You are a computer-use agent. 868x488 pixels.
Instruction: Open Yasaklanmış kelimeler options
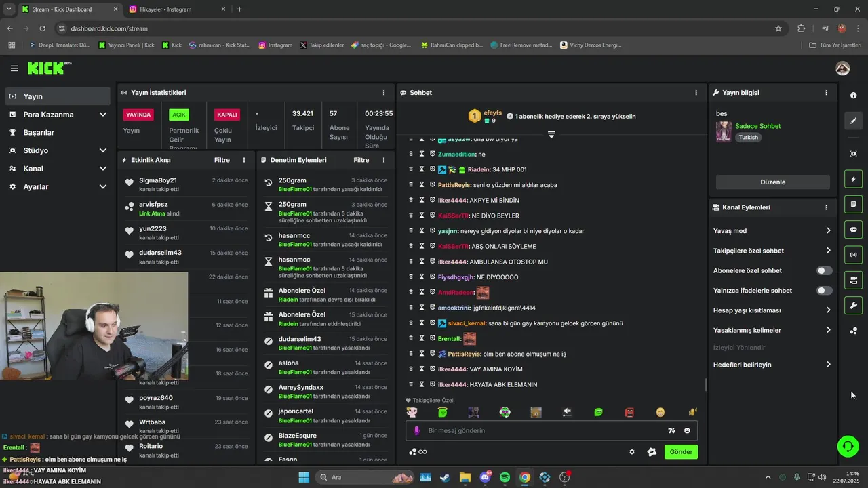[x=772, y=330]
